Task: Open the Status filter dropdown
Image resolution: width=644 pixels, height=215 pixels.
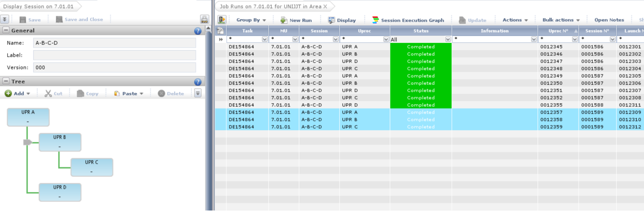Action: click(x=448, y=39)
